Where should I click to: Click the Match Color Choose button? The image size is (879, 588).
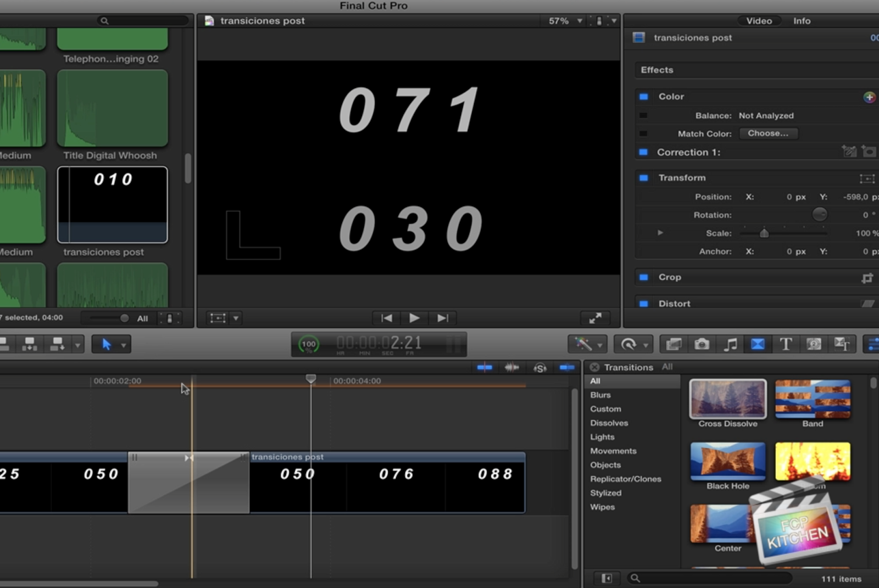coord(769,133)
